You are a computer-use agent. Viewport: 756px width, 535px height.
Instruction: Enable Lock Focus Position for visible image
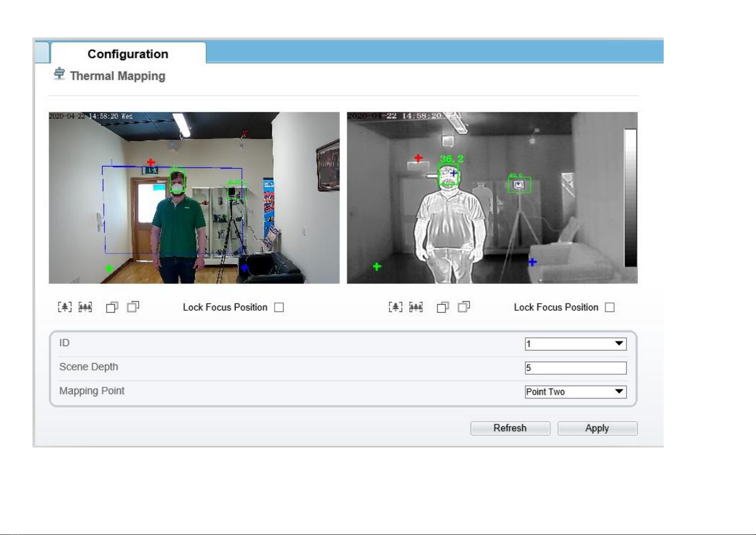(279, 307)
